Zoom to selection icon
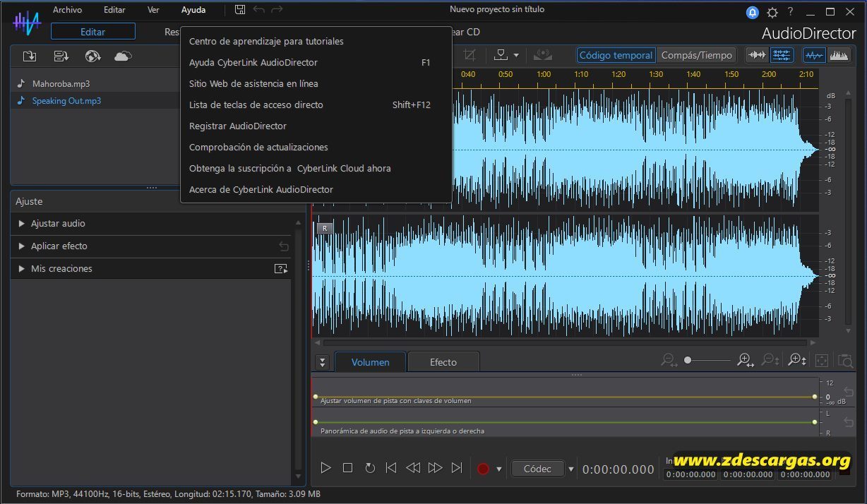 845,360
